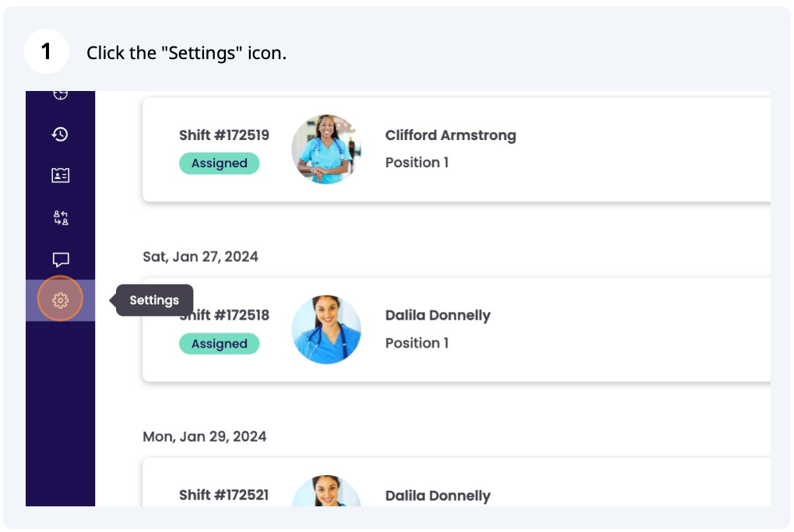The height and width of the screenshot is (532, 794).
Task: Click Clifford Armstrong's profile photo
Action: coord(326,149)
